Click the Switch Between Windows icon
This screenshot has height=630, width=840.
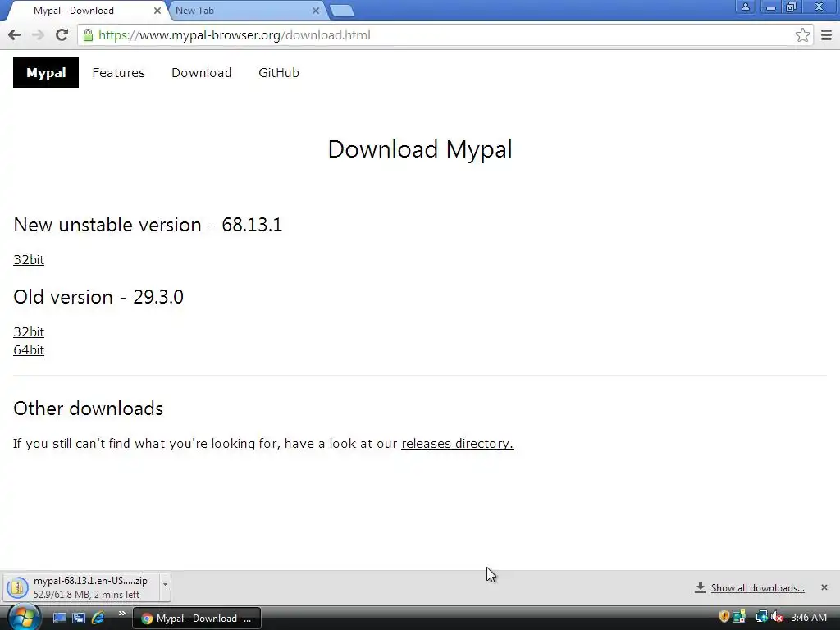click(x=79, y=618)
